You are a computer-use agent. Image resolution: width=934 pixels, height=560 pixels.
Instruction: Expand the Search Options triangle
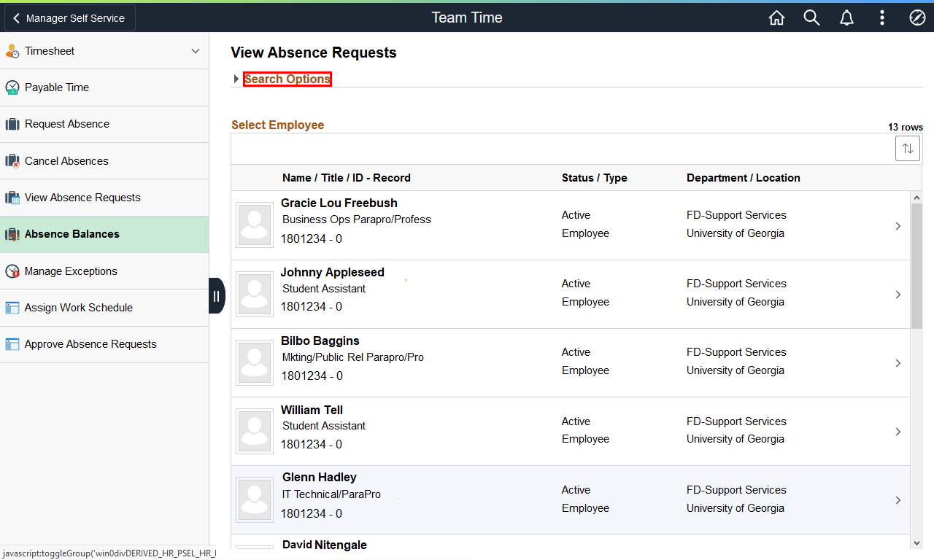[236, 79]
